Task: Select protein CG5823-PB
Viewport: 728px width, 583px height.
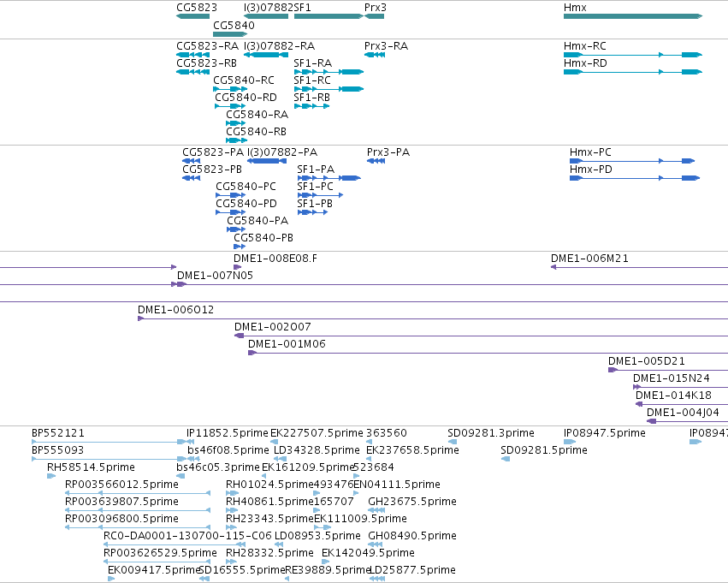Action: click(x=192, y=178)
